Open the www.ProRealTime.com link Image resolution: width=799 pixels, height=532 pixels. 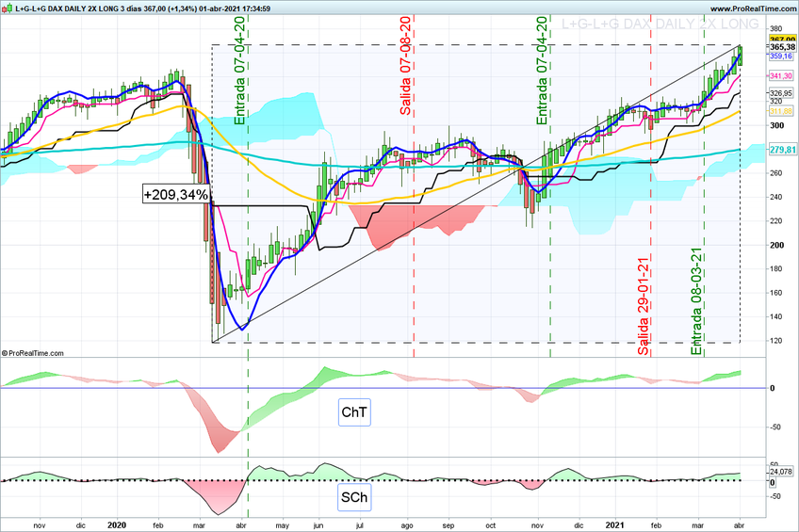click(x=753, y=8)
